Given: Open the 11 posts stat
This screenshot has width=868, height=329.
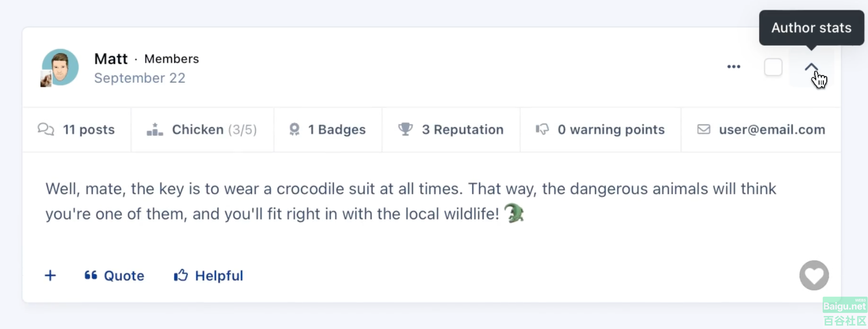Looking at the screenshot, I should pos(76,130).
